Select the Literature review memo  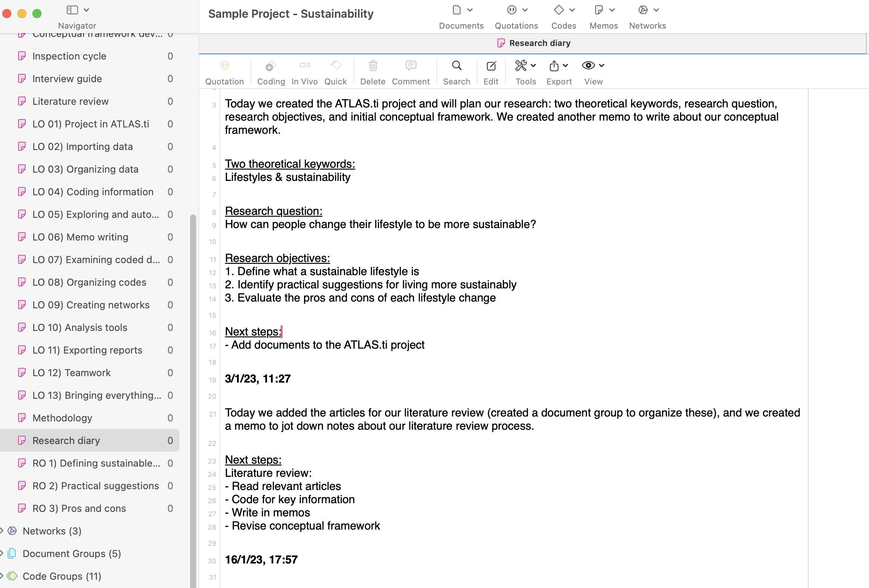pos(90,101)
